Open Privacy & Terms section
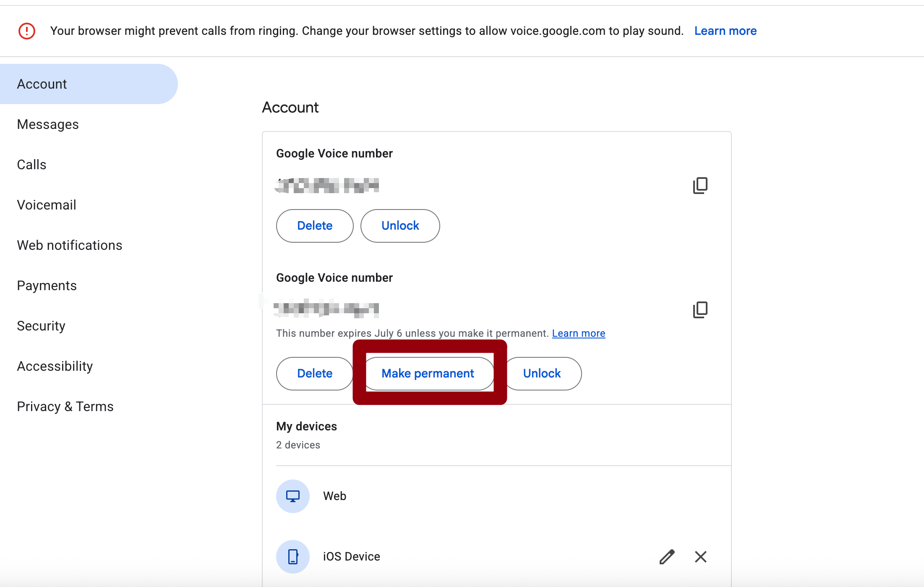 point(65,407)
